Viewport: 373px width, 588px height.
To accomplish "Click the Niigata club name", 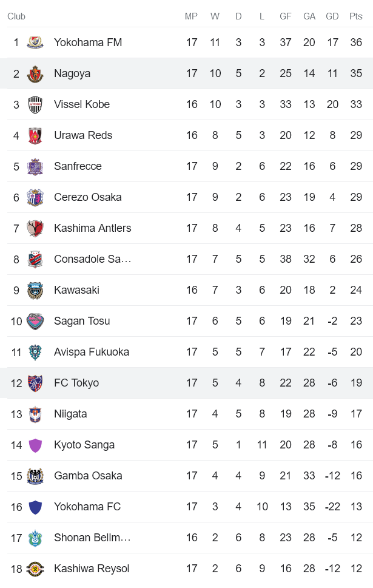I will (x=72, y=414).
